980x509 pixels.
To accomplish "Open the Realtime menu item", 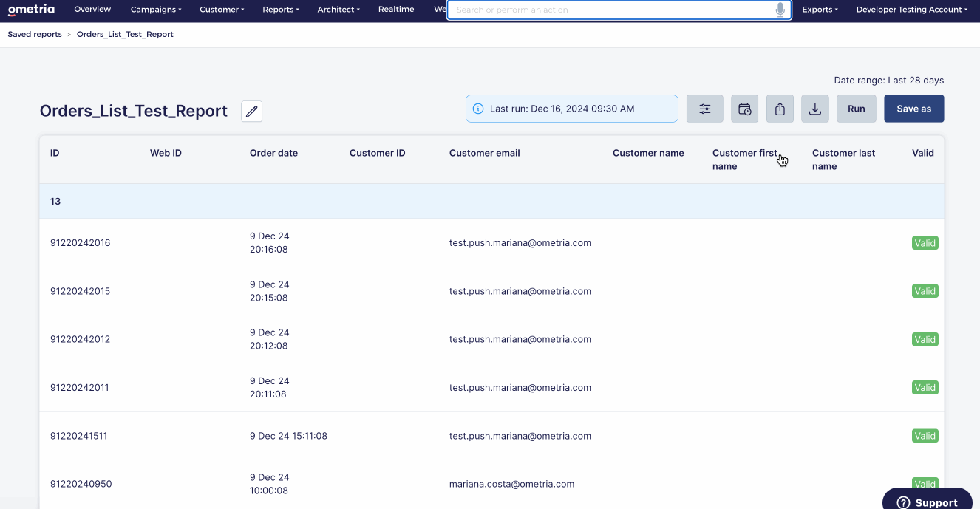I will pos(396,10).
